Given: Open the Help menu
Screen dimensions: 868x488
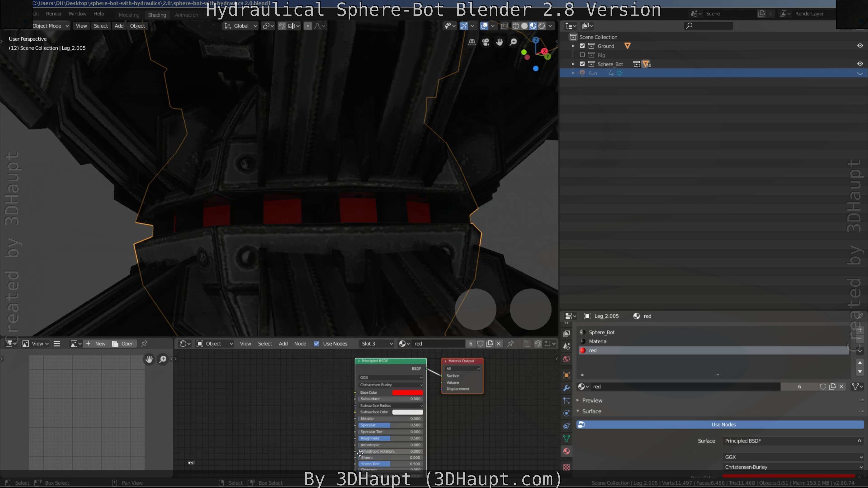Looking at the screenshot, I should click(x=99, y=14).
